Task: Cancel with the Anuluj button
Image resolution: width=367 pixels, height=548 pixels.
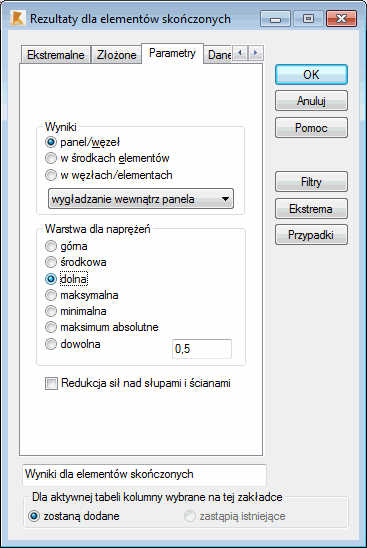Action: click(x=311, y=101)
